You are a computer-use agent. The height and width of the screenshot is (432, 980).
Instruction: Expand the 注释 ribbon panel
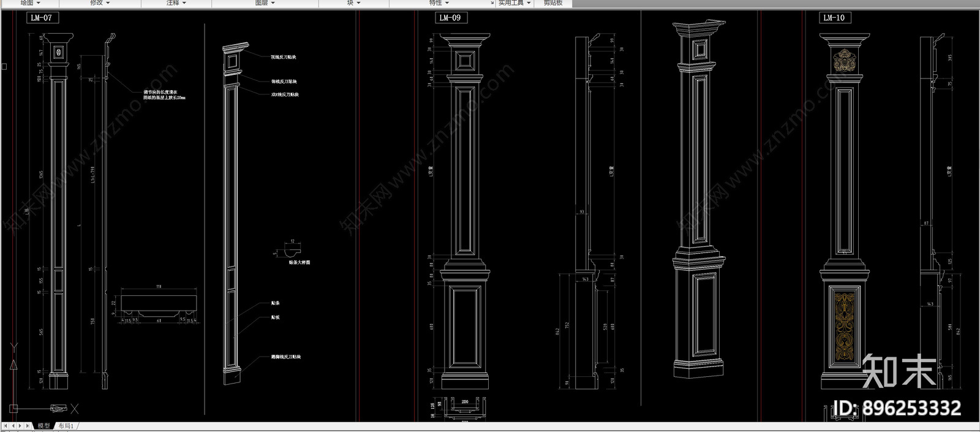point(176,3)
